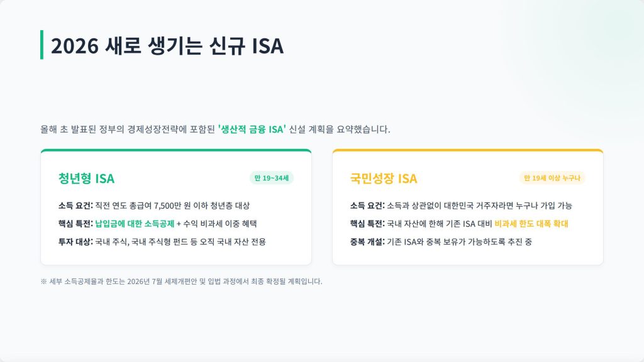Viewport: 644px width, 362px height.
Task: Click the 투자 대상 line in youth card
Action: (162, 242)
